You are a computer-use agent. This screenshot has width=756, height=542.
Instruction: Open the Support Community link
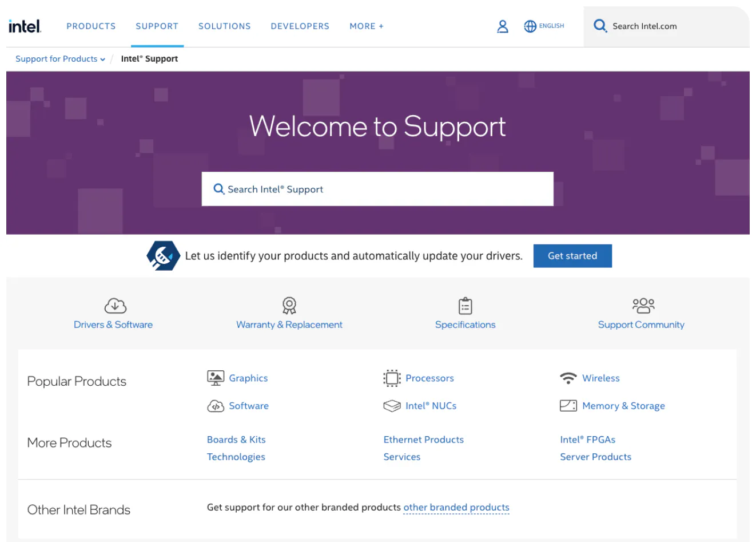pyautogui.click(x=641, y=325)
